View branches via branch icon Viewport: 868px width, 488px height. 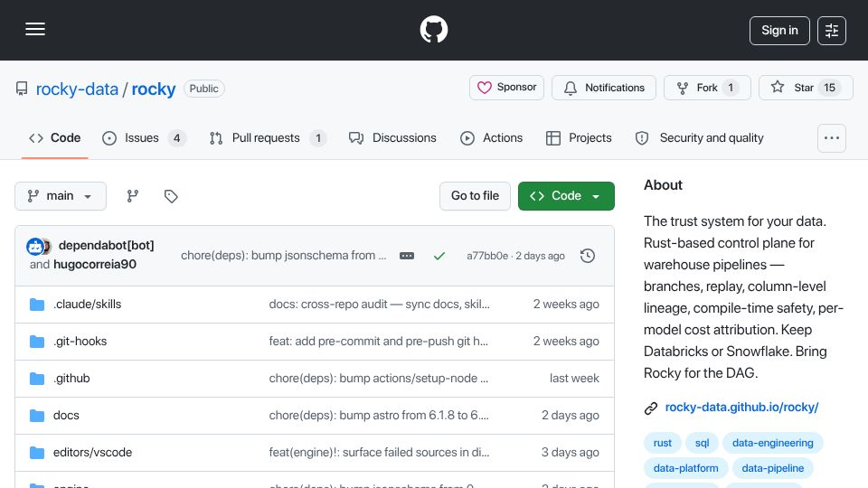[x=132, y=196]
